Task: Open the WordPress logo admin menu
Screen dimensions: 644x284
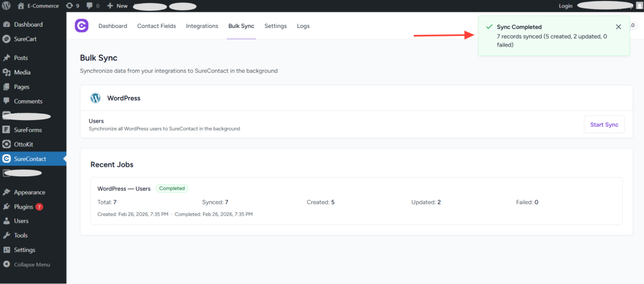Action: click(x=6, y=6)
